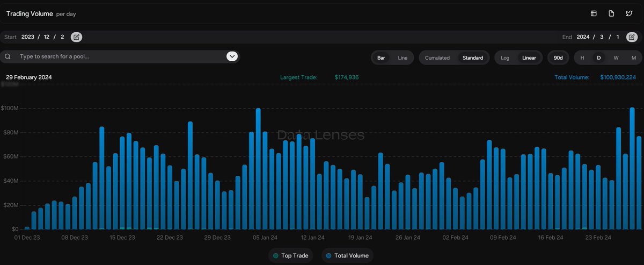Set interval to W (weekly)

[x=616, y=58]
